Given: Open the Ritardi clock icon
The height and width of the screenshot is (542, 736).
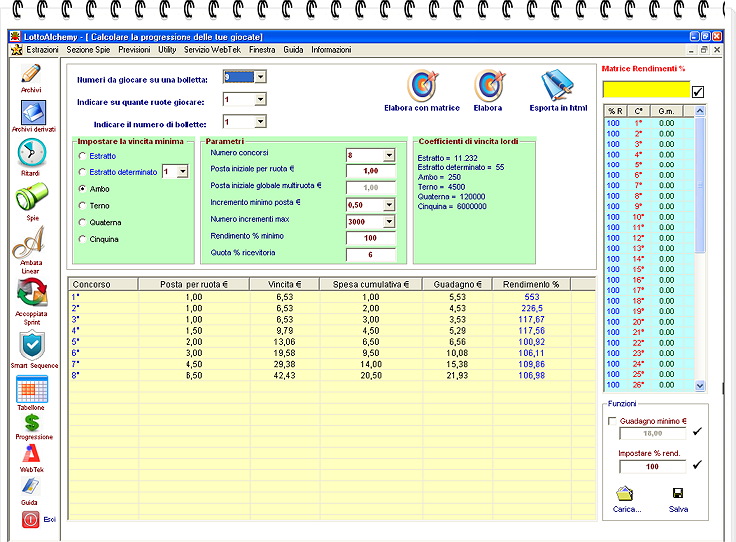Looking at the screenshot, I should tap(31, 153).
